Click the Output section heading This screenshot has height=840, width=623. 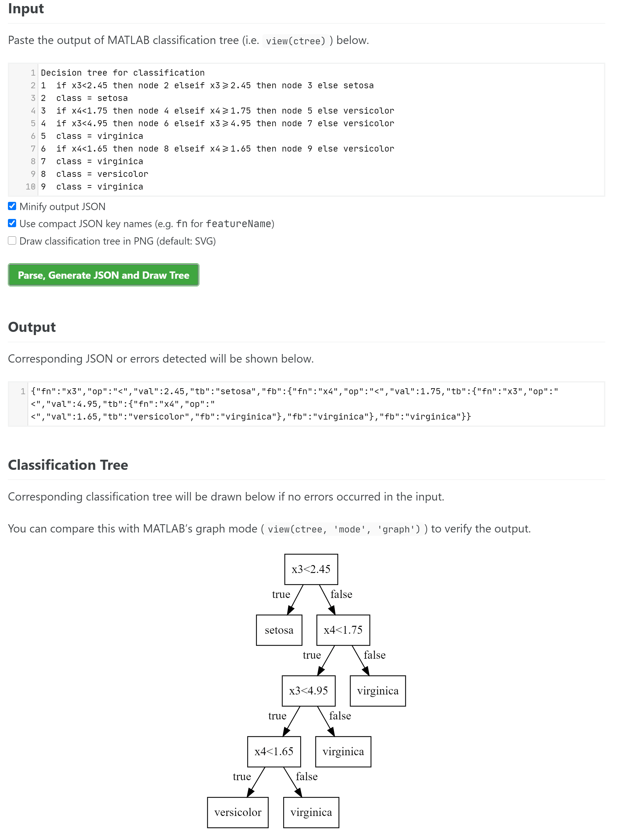coord(32,327)
